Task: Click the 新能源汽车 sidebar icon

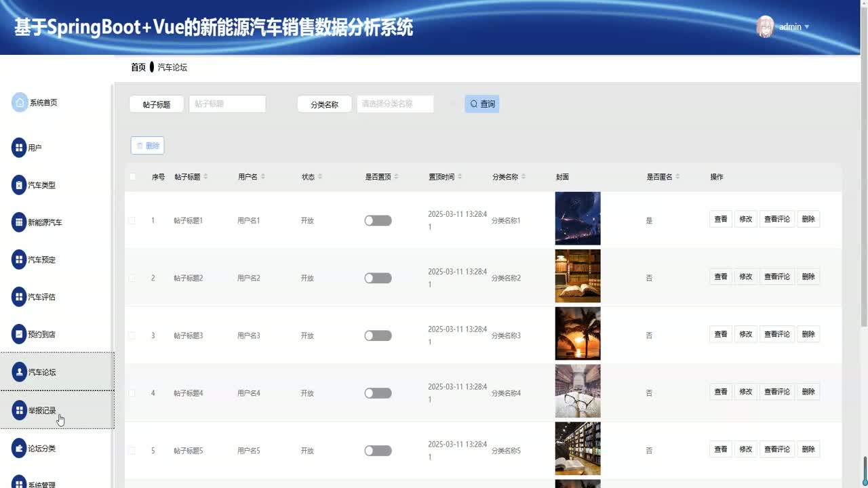Action: (19, 222)
